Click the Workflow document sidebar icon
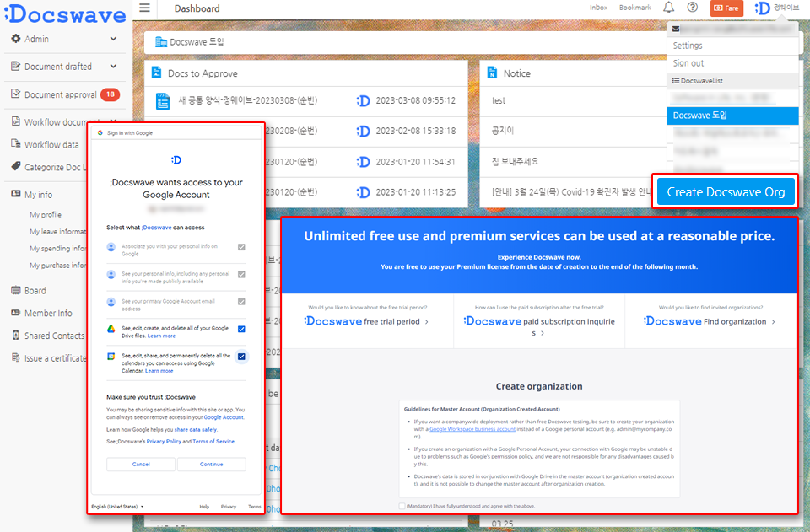This screenshot has width=810, height=532. pyautogui.click(x=16, y=121)
